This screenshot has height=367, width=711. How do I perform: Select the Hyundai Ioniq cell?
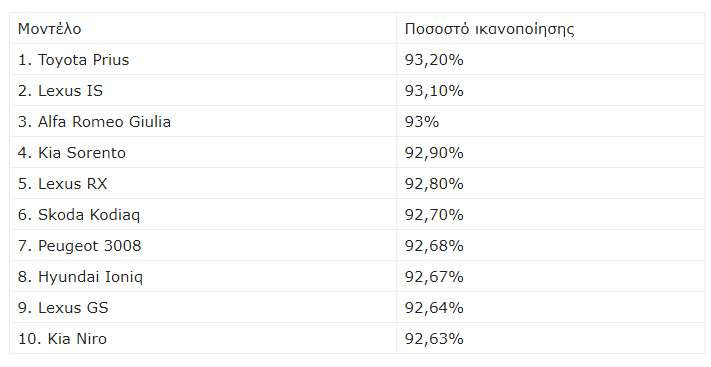(203, 276)
